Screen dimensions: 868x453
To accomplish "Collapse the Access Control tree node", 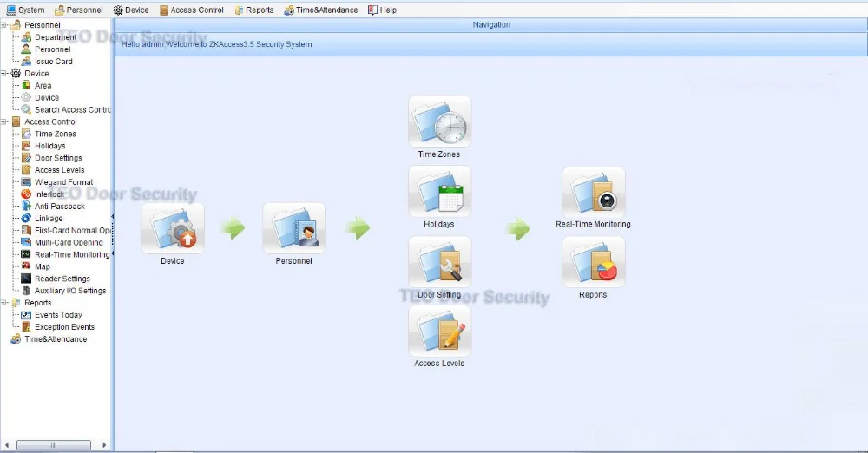I will 3,121.
